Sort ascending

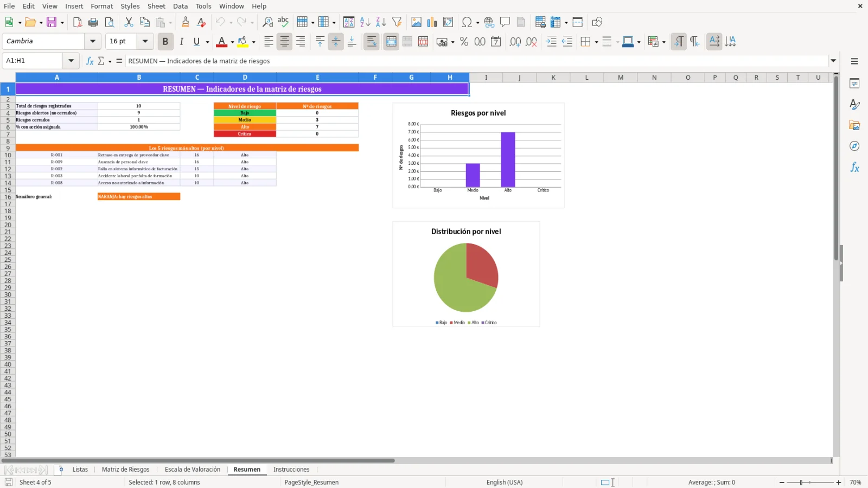point(365,22)
